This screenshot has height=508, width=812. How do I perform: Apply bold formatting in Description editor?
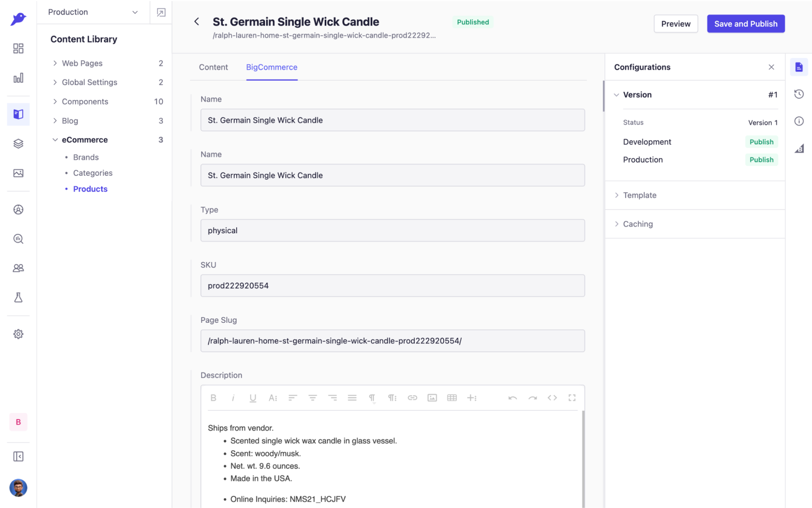coord(214,398)
